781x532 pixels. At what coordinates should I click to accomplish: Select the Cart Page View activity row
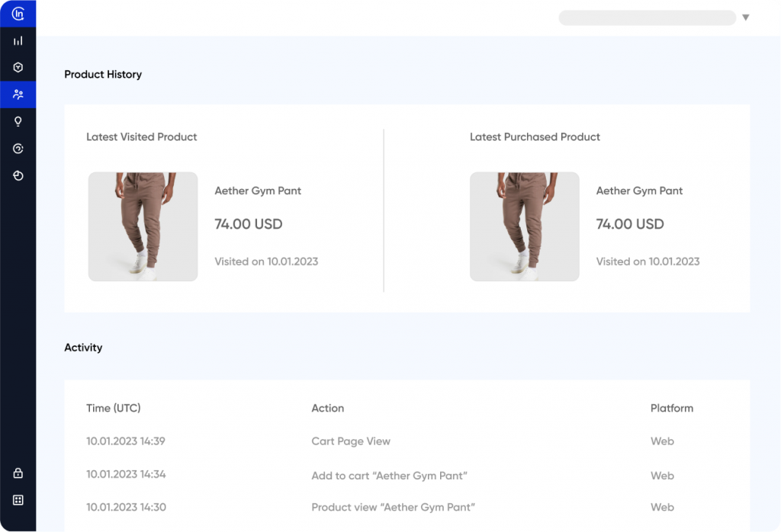(351, 441)
